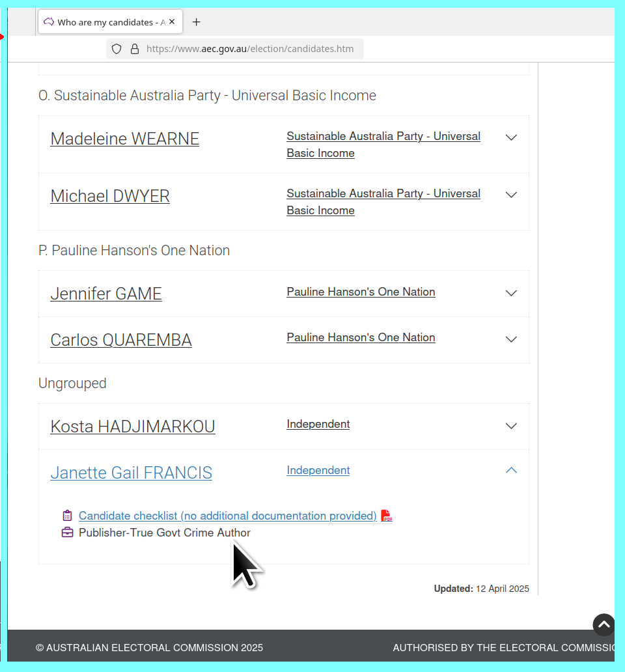The width and height of the screenshot is (625, 672).
Task: Expand Madeleine WEARNE candidate details
Action: 511,137
